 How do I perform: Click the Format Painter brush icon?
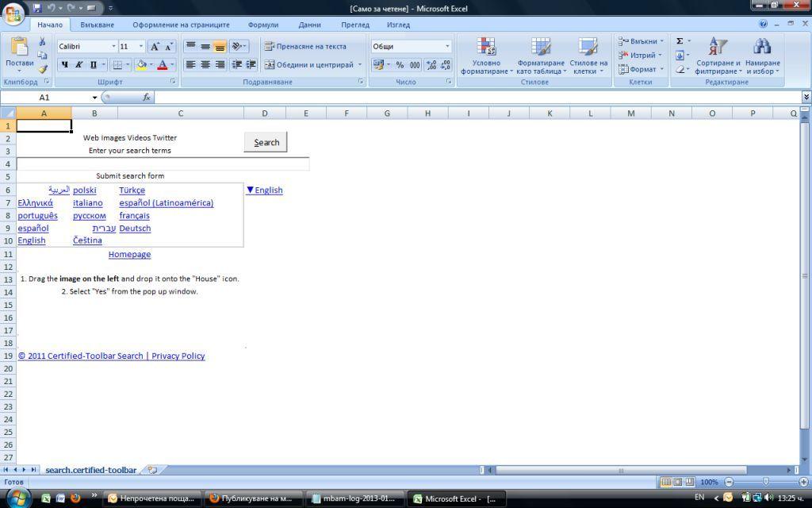pyautogui.click(x=43, y=70)
